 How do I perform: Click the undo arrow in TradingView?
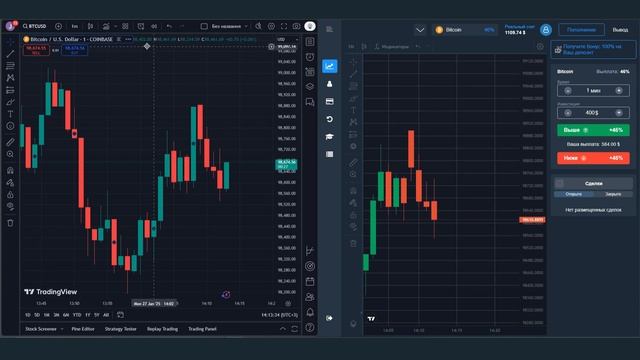(169, 26)
